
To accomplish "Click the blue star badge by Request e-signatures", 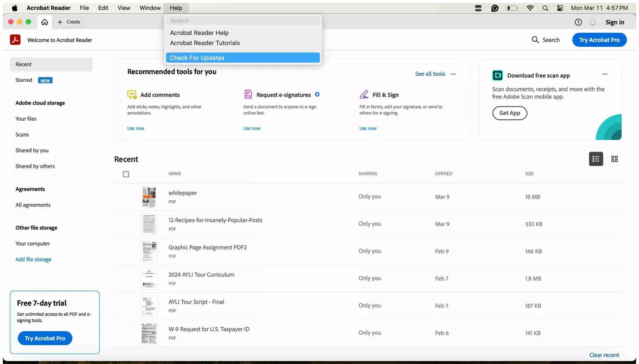I will 317,95.
